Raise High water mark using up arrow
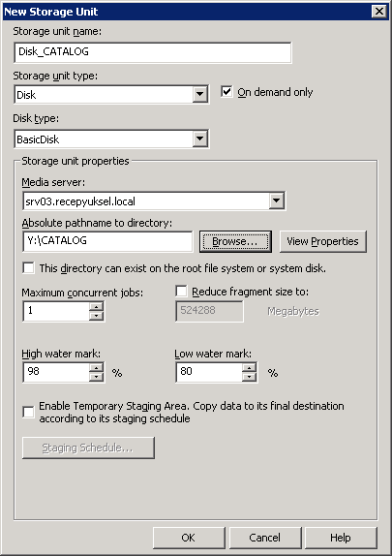 [96, 368]
